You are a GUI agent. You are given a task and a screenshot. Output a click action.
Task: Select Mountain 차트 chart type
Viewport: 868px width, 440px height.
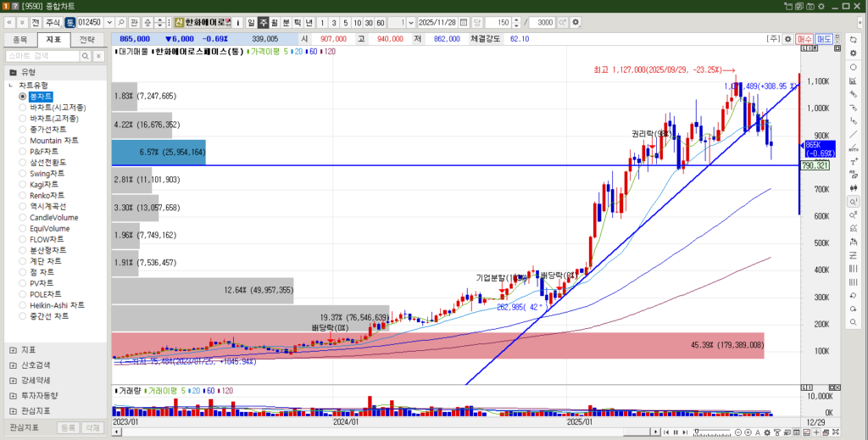[x=53, y=140]
